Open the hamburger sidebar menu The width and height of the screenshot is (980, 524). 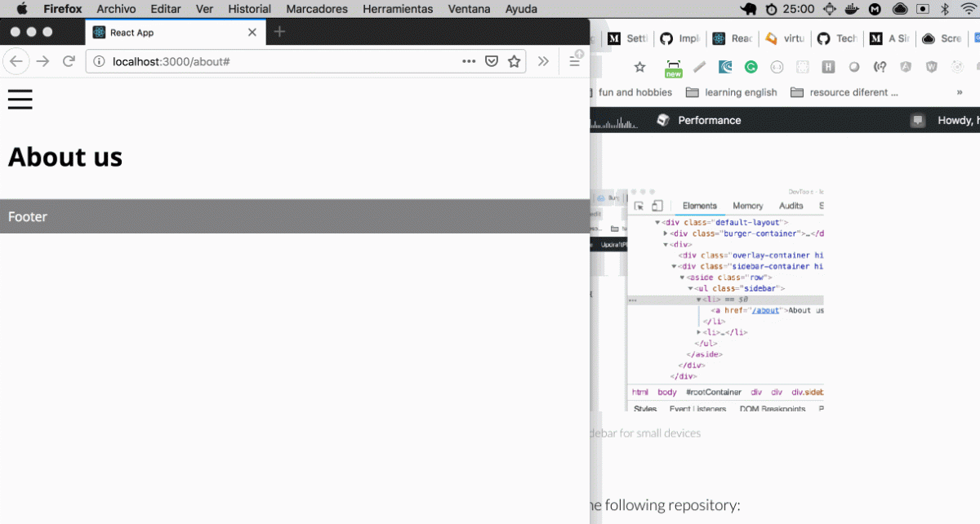[20, 98]
